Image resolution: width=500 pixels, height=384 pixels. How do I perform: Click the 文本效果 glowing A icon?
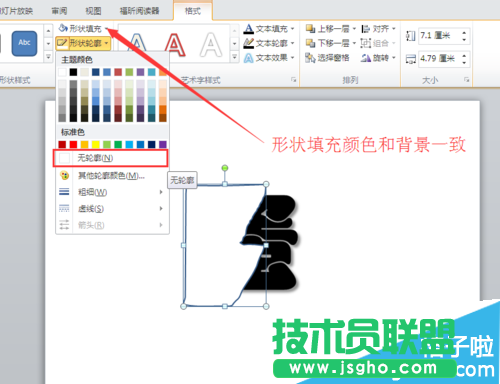coord(248,58)
